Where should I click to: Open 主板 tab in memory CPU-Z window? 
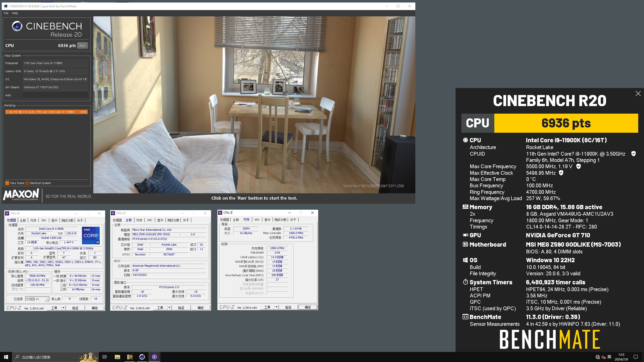pos(236,220)
